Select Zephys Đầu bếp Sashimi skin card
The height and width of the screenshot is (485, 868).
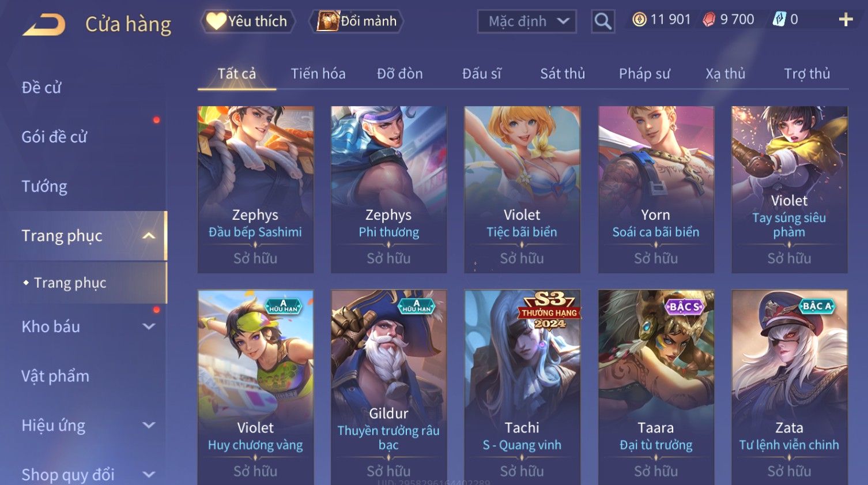click(x=255, y=189)
